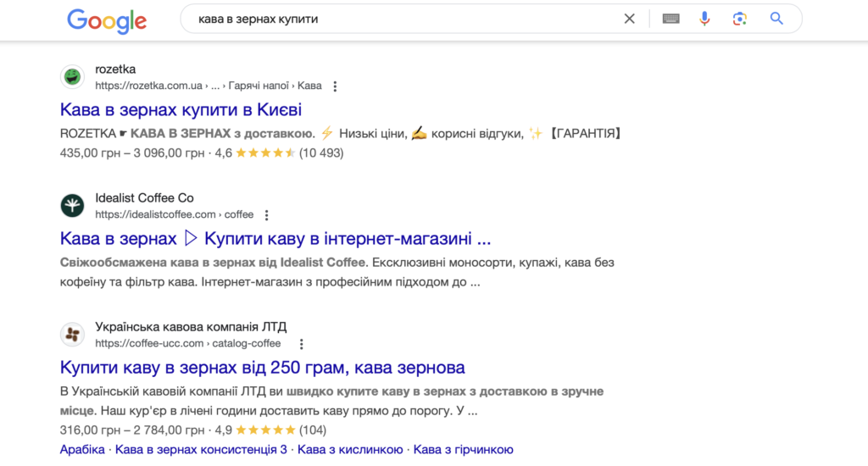This screenshot has width=868, height=466.
Task: Start voice search with microphone icon
Action: coord(704,19)
